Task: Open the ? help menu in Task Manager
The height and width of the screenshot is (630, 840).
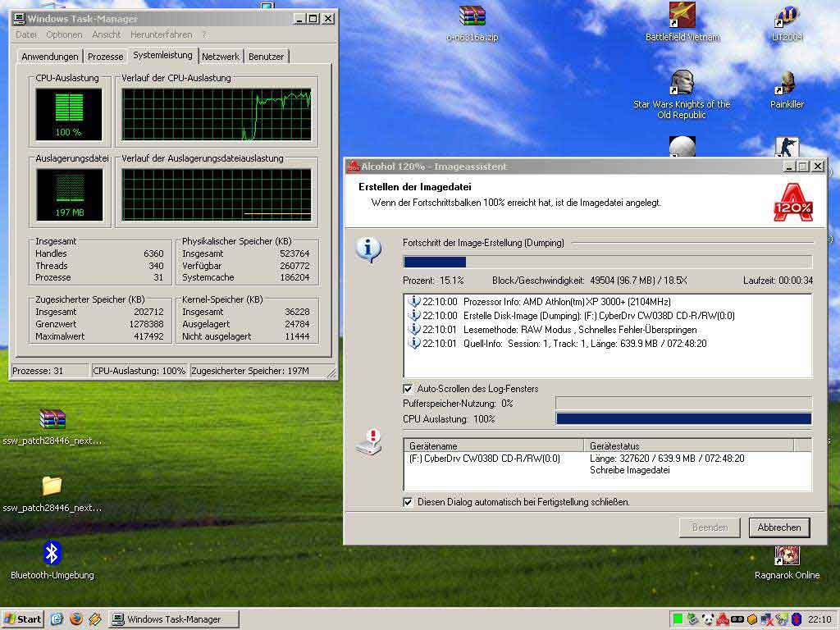Action: click(204, 34)
